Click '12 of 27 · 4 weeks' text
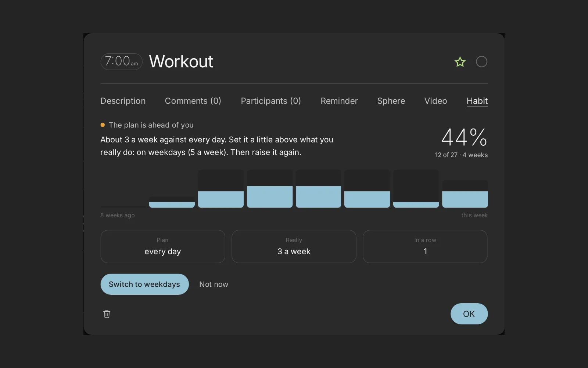This screenshot has height=368, width=588. 461,155
